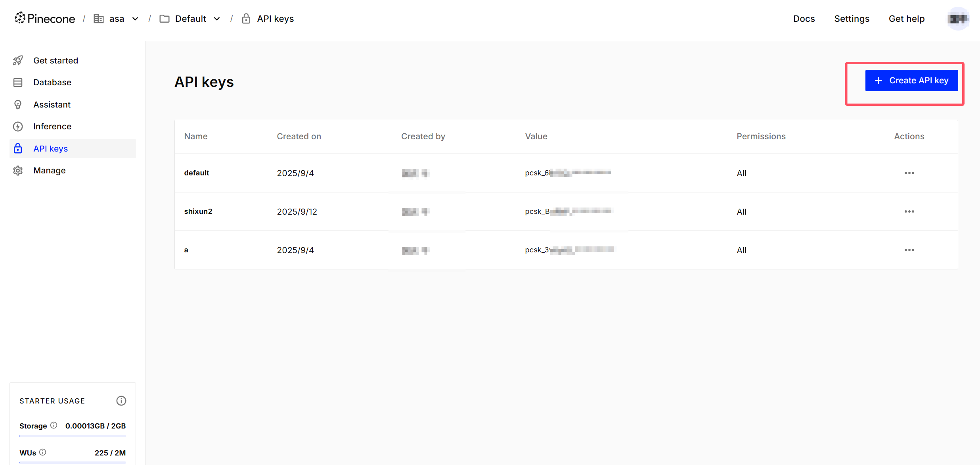Click the Storage usage progress bar
This screenshot has width=980, height=465.
click(x=73, y=436)
